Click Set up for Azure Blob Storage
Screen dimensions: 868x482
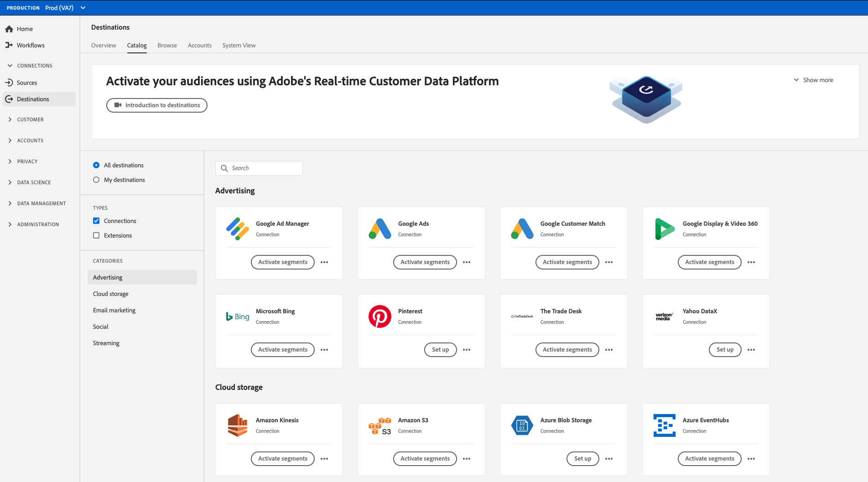583,459
